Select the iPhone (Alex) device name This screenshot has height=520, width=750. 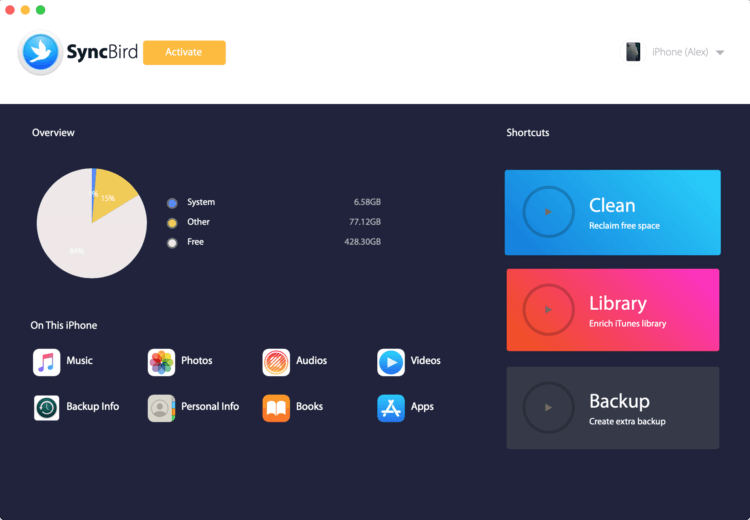point(680,52)
